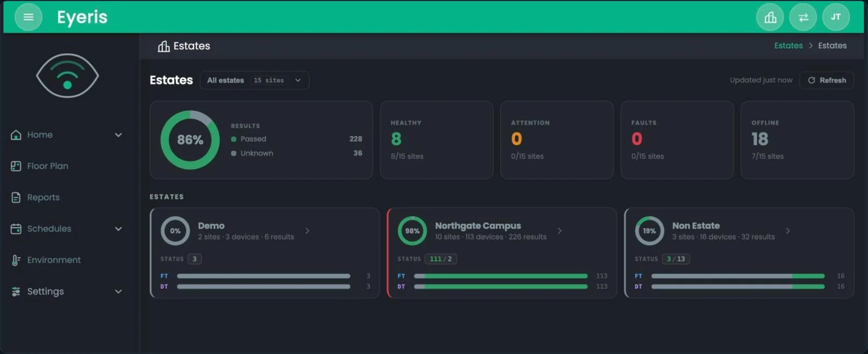Click the 86% results donut chart
The width and height of the screenshot is (868, 354).
click(x=190, y=140)
